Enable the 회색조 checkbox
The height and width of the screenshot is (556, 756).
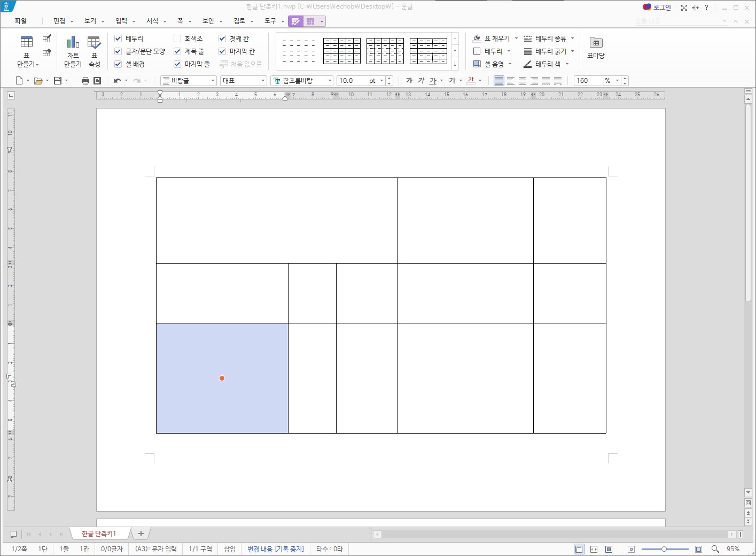177,38
